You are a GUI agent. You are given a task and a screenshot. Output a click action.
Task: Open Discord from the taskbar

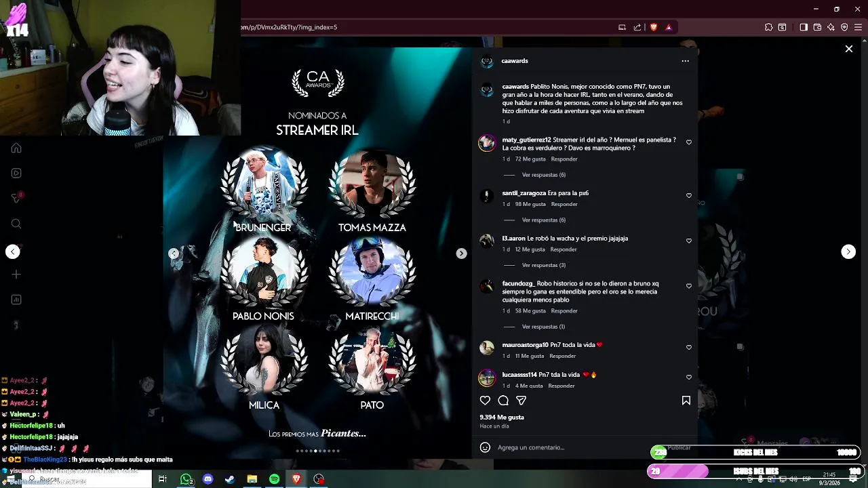pos(208,479)
